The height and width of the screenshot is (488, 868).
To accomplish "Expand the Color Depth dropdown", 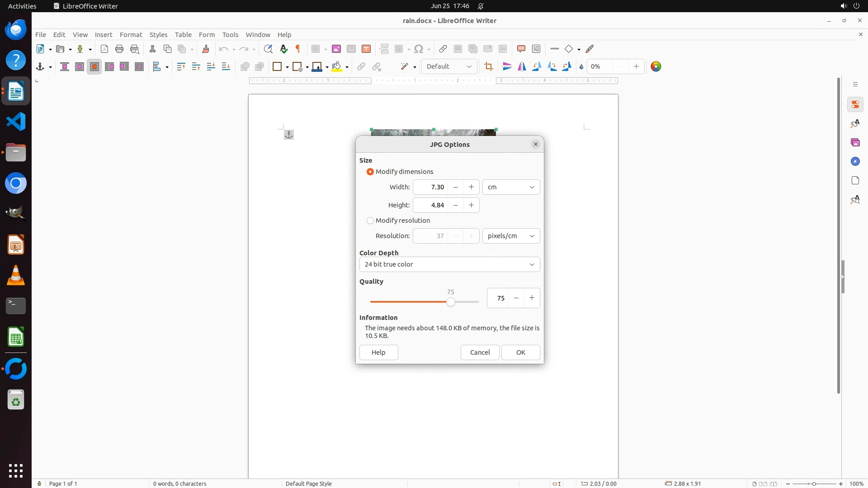I will (x=449, y=264).
